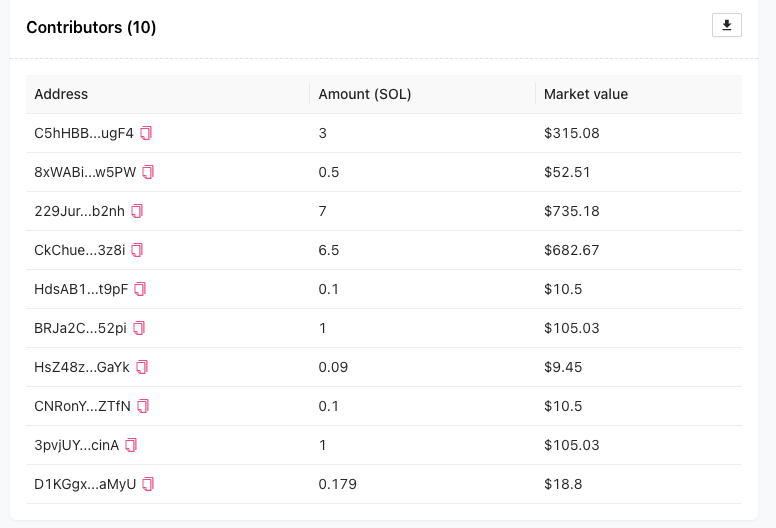Select the 229Jur...b2nh address text
Screen dimensions: 776x528
point(80,211)
